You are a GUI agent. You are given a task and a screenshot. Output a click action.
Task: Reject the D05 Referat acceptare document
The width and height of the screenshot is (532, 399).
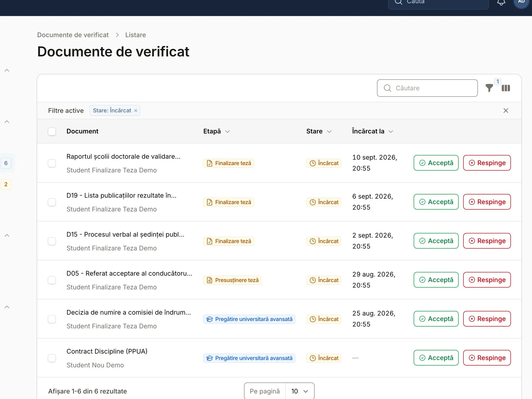click(x=487, y=280)
